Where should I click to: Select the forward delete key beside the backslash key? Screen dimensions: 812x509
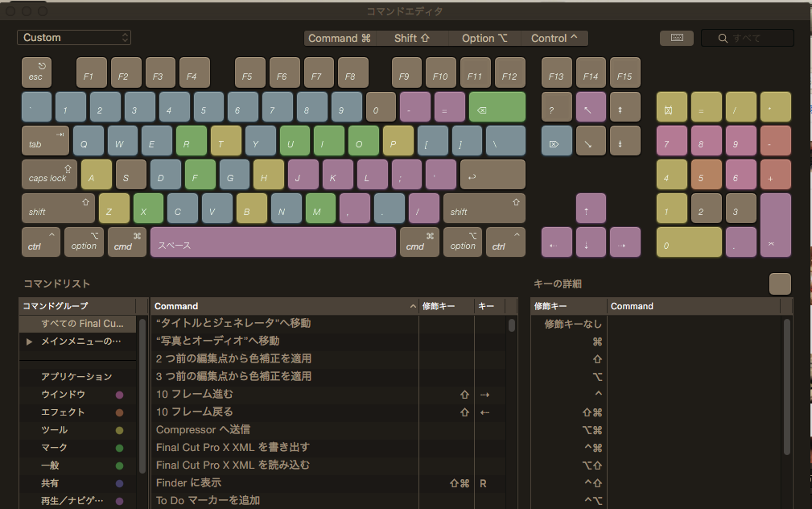pyautogui.click(x=556, y=140)
